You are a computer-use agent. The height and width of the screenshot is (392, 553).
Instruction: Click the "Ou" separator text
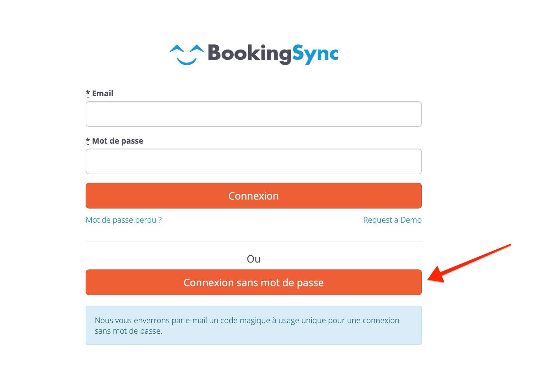coord(253,259)
